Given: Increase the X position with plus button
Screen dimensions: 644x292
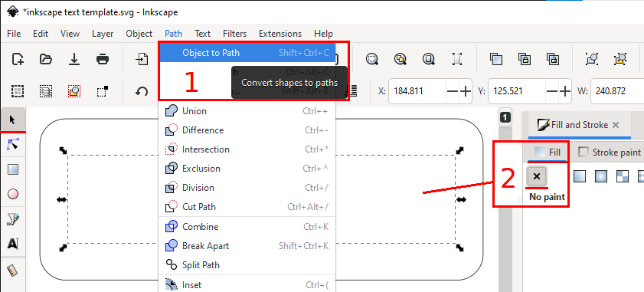Looking at the screenshot, I should click(465, 91).
